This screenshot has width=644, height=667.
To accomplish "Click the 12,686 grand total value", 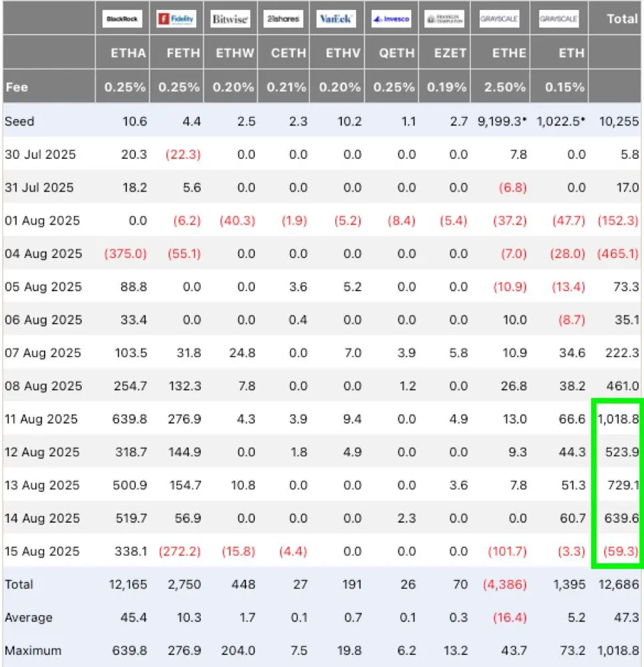I will coord(619,584).
